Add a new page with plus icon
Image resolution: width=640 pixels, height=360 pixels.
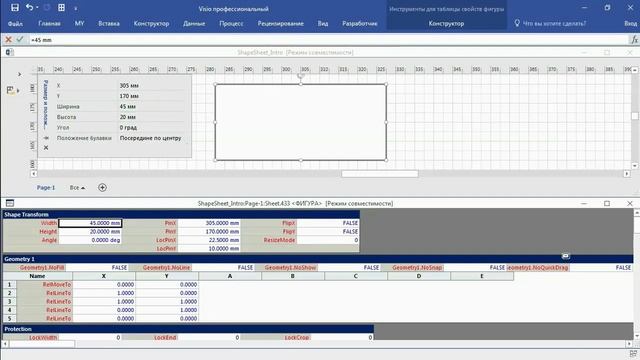[102, 187]
